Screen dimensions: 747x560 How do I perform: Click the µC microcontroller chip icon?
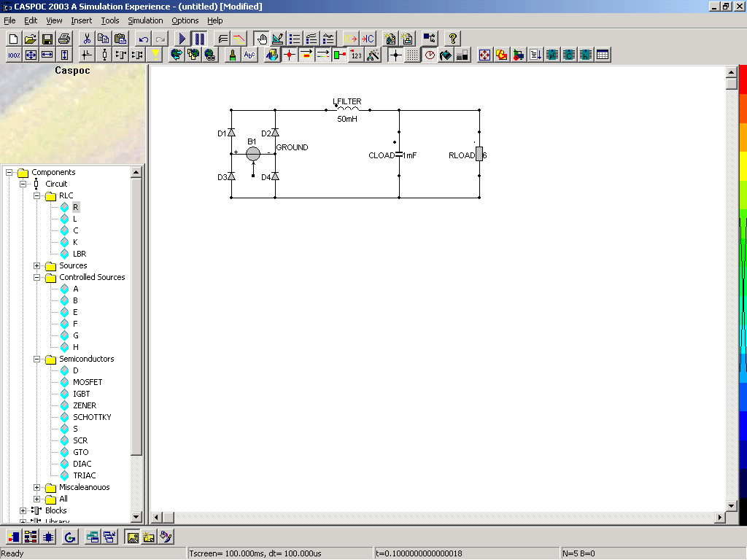552,55
